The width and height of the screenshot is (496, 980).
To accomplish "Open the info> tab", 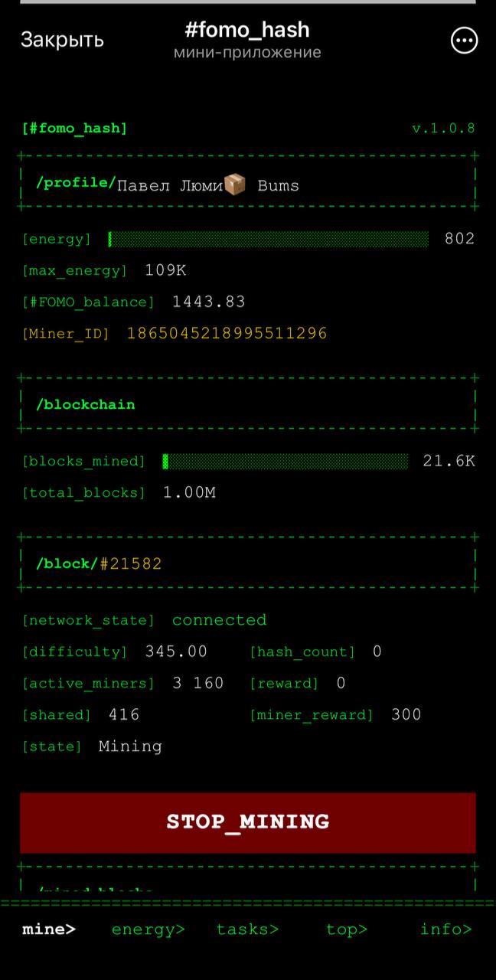I will tap(446, 929).
